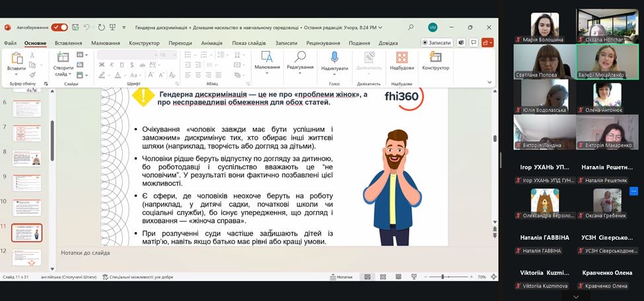Open the Add-ins (Надбудови) button

tap(402, 58)
